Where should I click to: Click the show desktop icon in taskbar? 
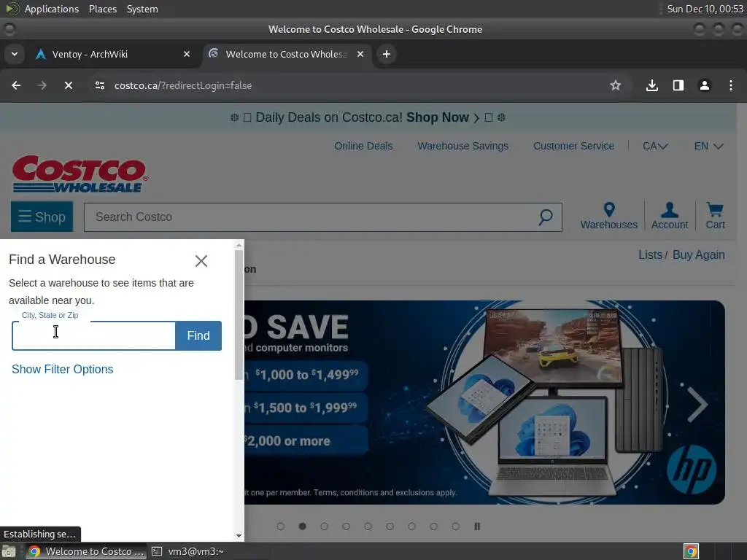pyautogui.click(x=9, y=551)
